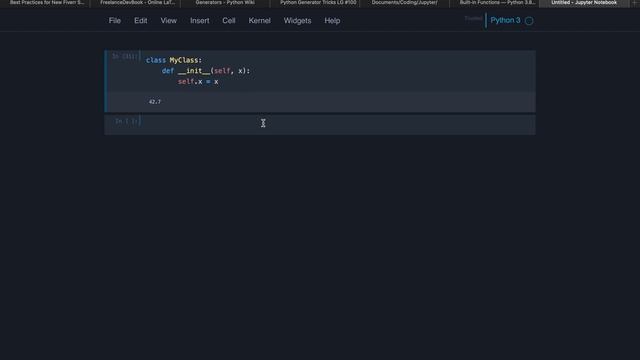Click the kernel status circle icon
Screen dimensions: 640x360
[529, 21]
